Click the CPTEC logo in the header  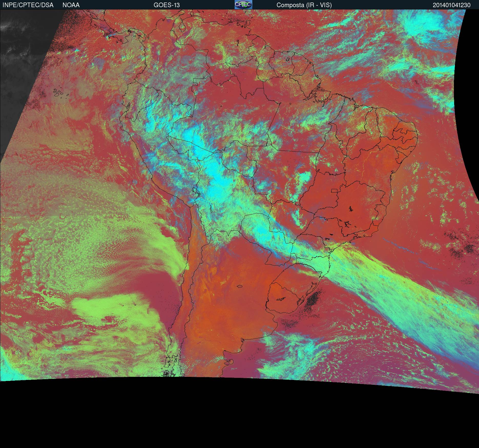click(x=243, y=5)
